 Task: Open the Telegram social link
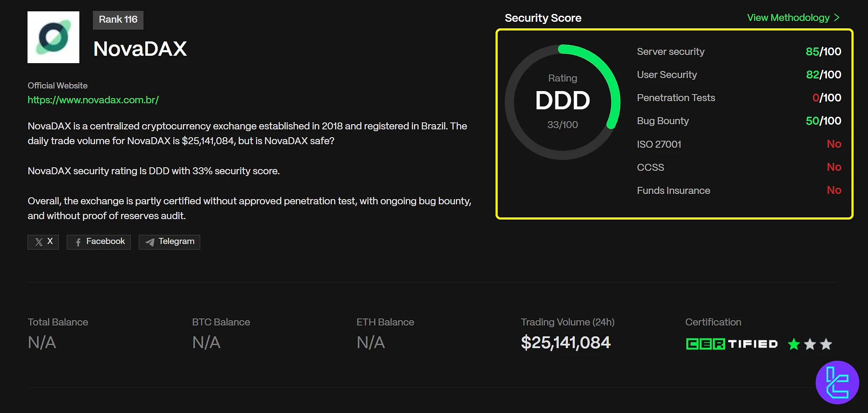click(x=169, y=242)
